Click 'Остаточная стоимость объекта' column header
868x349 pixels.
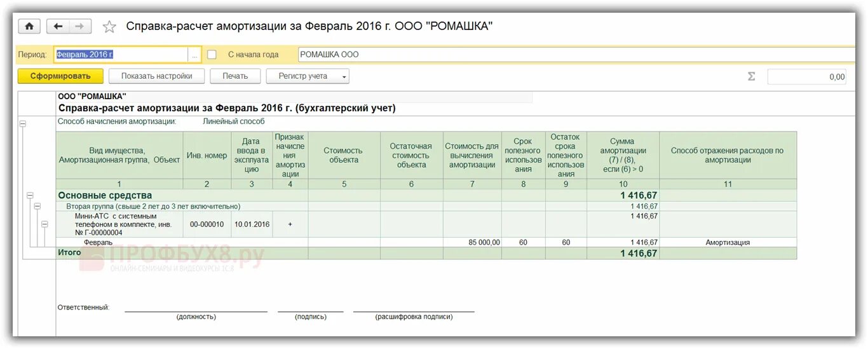pos(411,155)
